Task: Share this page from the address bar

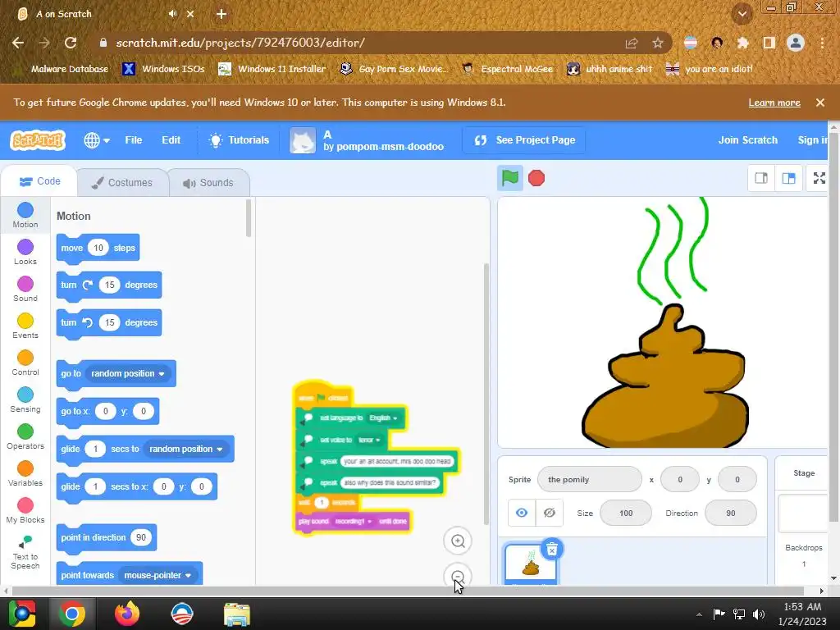Action: (x=632, y=43)
